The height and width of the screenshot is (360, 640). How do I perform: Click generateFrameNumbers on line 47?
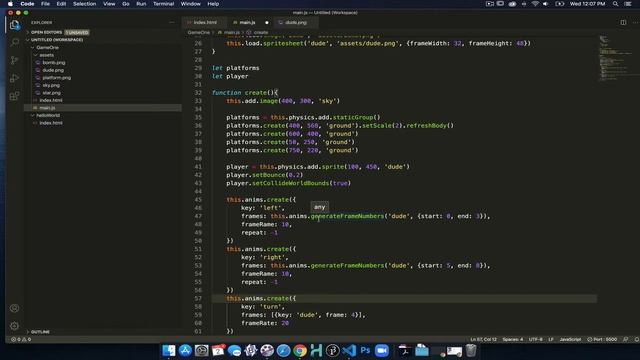347,216
